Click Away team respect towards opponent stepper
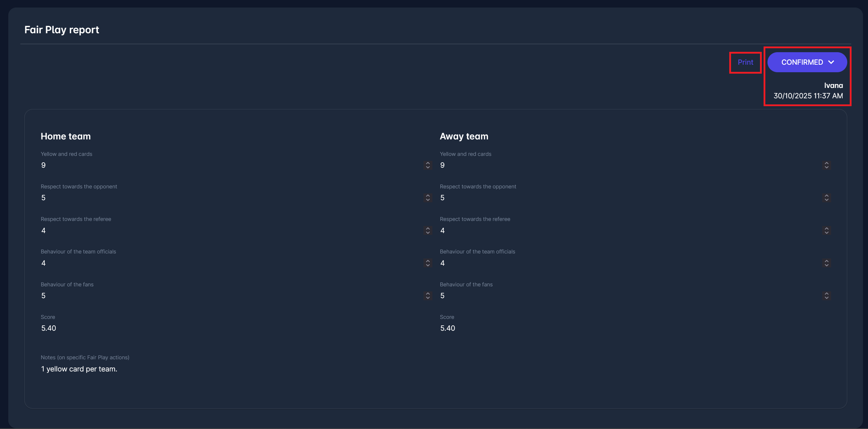The image size is (868, 429). click(x=827, y=198)
